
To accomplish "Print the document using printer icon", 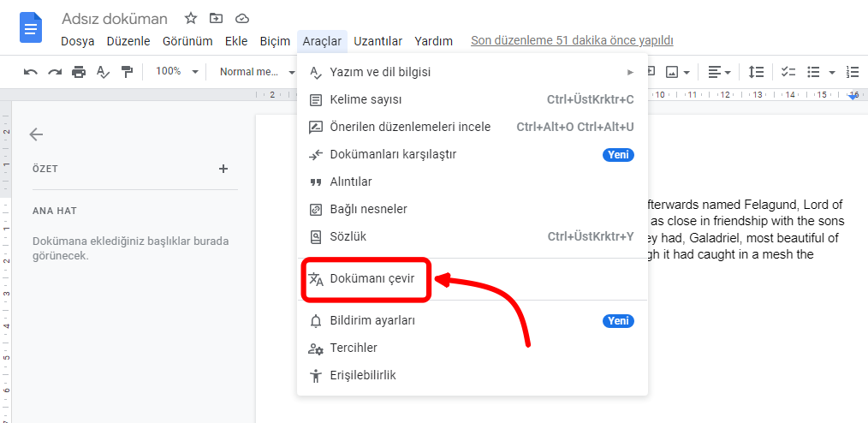I will (x=79, y=72).
